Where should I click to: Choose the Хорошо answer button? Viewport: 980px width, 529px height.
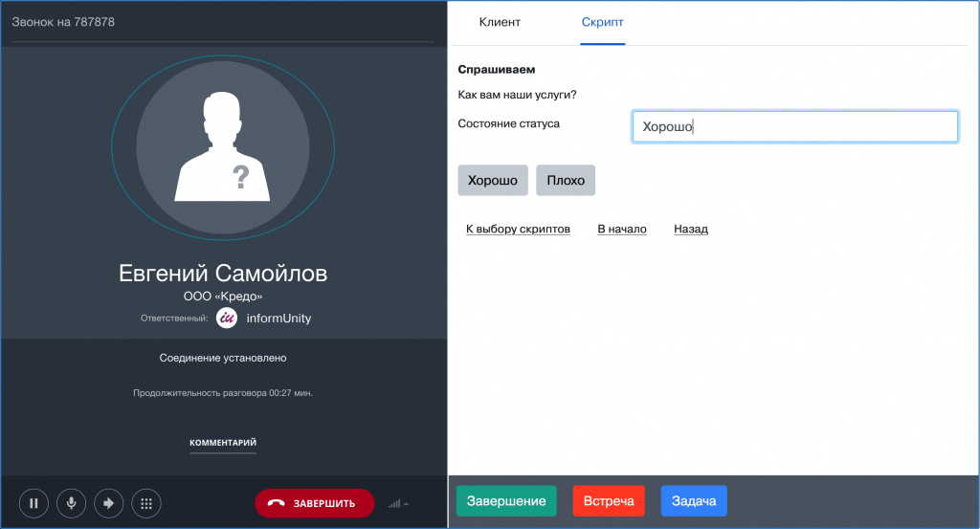pyautogui.click(x=493, y=181)
